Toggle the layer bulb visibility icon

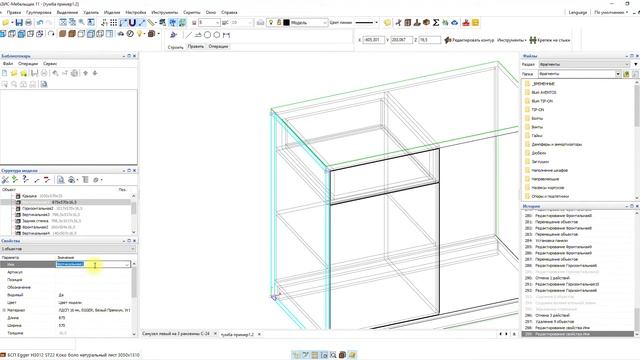(x=271, y=22)
